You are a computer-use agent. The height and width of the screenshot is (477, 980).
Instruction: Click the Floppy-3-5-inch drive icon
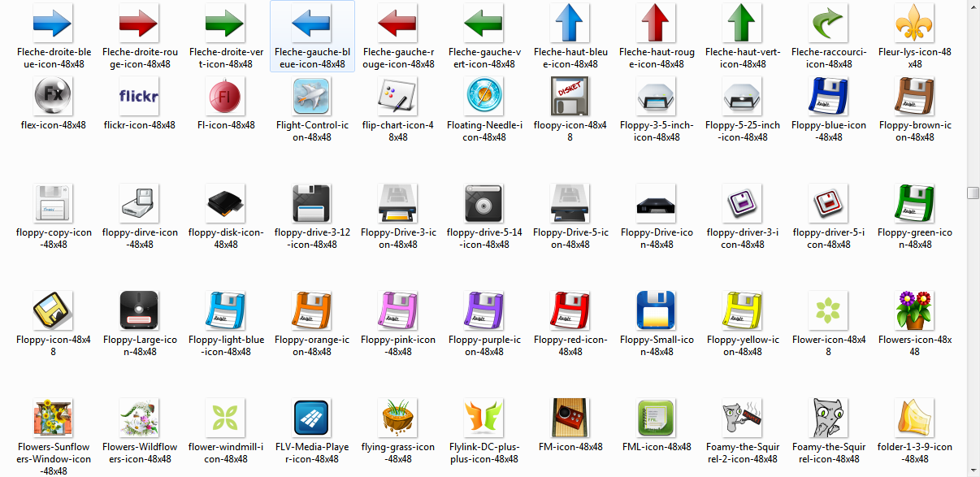tap(657, 96)
